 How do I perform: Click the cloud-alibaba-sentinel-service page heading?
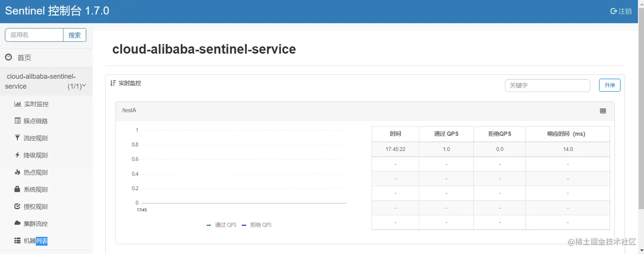coord(204,49)
